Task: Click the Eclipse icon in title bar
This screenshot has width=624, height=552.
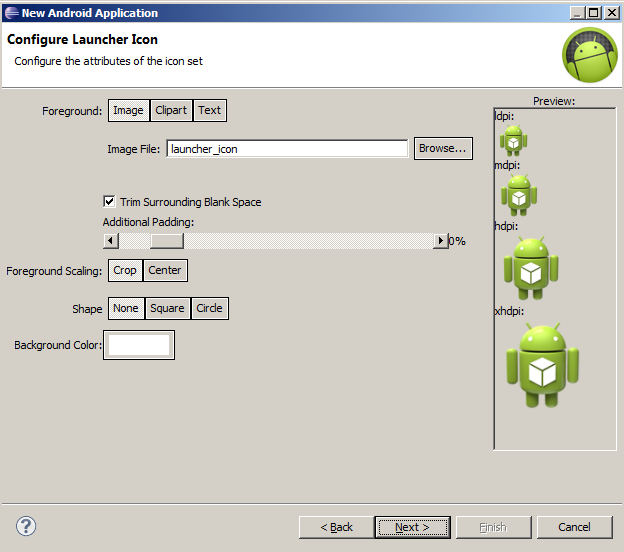Action: pos(11,13)
